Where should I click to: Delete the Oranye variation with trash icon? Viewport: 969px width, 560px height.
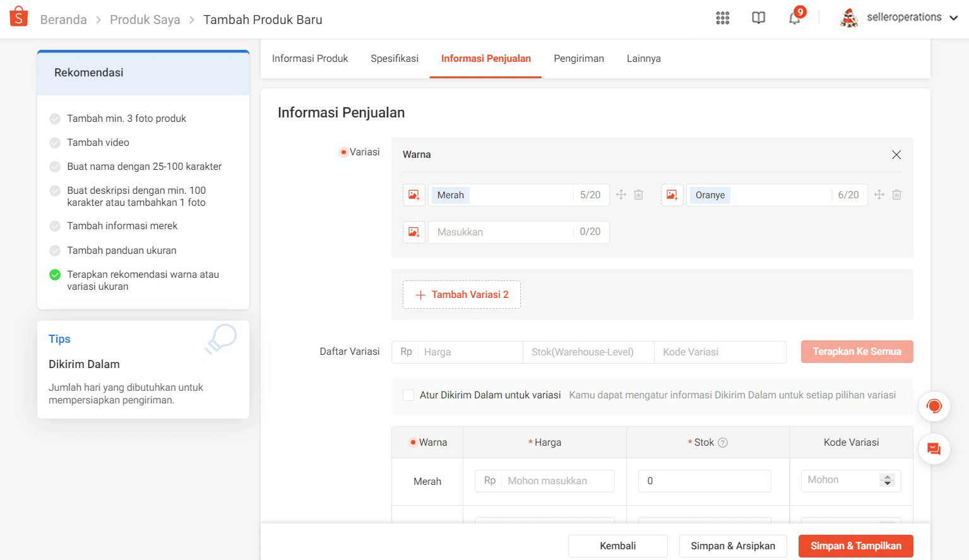coord(896,194)
